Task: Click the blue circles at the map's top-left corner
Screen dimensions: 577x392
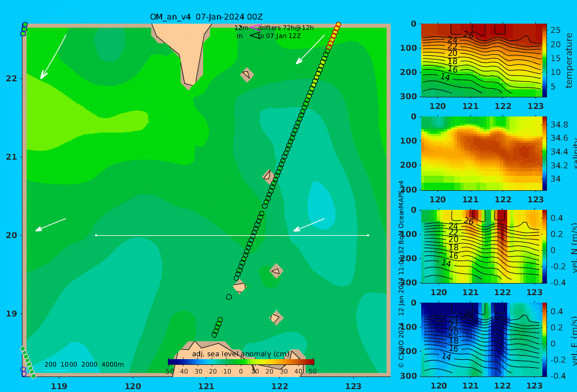Action: point(24,29)
